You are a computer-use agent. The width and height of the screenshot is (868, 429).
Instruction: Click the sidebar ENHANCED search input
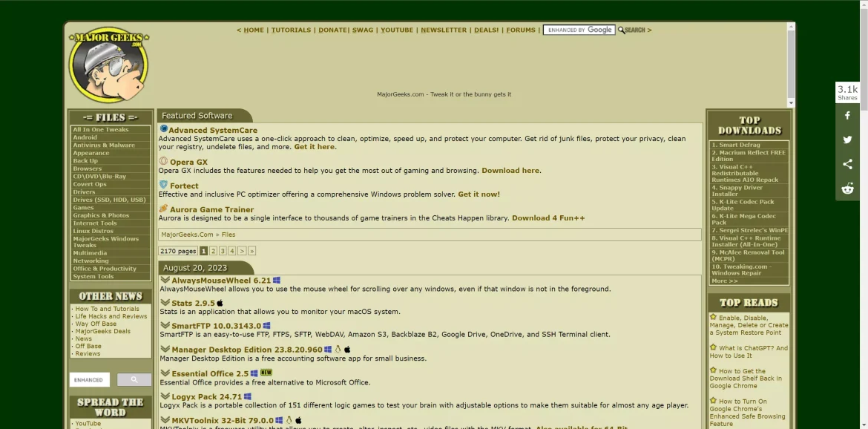90,380
